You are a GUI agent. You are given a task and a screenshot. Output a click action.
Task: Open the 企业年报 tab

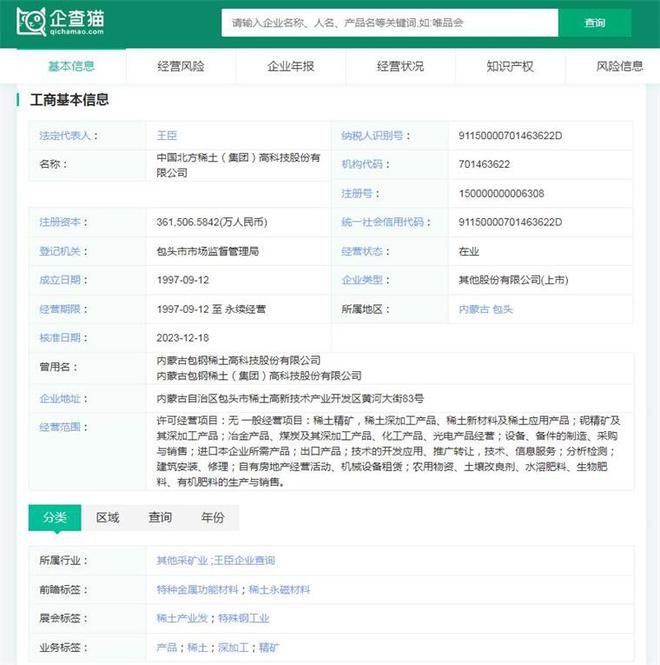(x=291, y=67)
